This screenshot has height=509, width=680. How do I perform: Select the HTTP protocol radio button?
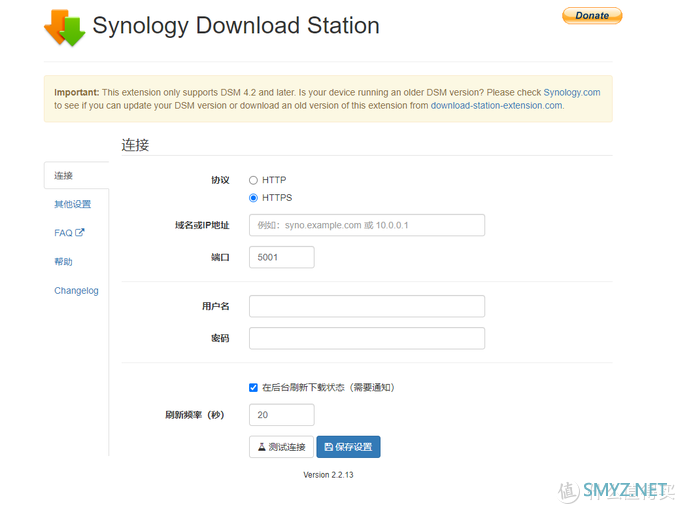[x=253, y=180]
